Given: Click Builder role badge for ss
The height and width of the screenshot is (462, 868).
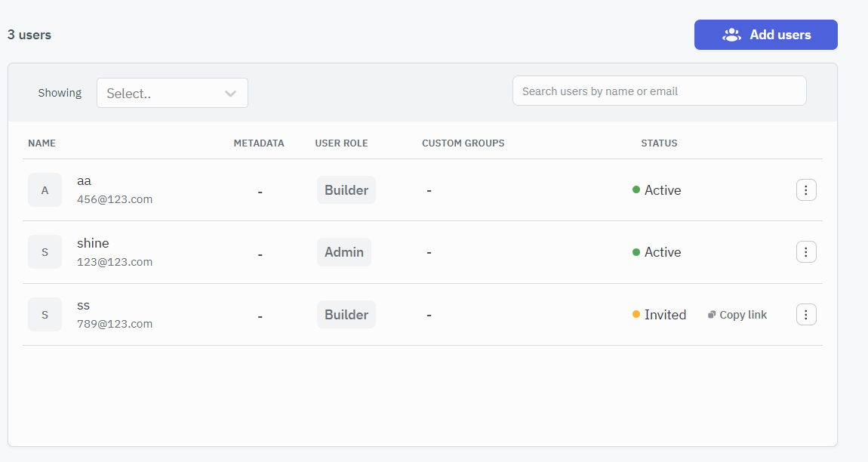Looking at the screenshot, I should 346,315.
